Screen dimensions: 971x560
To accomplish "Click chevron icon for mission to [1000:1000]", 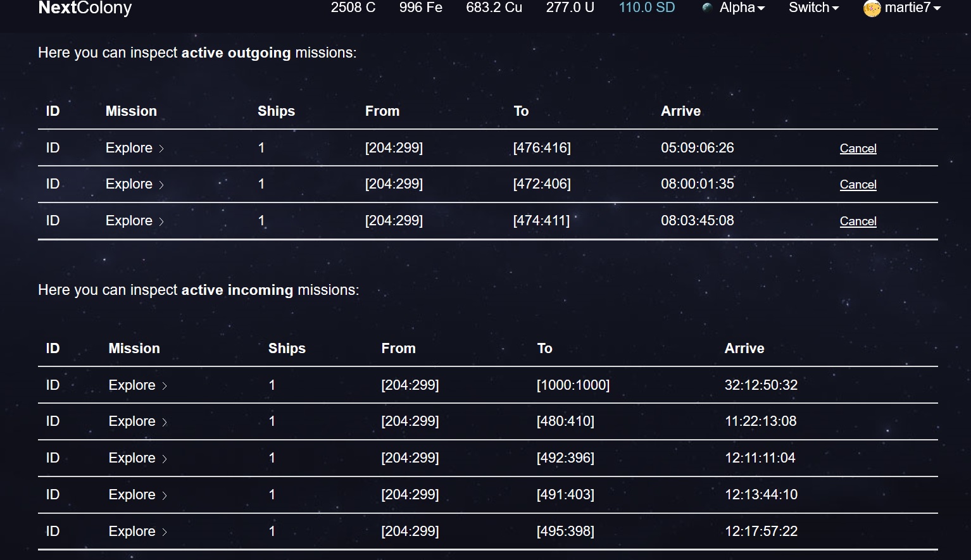I will pyautogui.click(x=165, y=386).
